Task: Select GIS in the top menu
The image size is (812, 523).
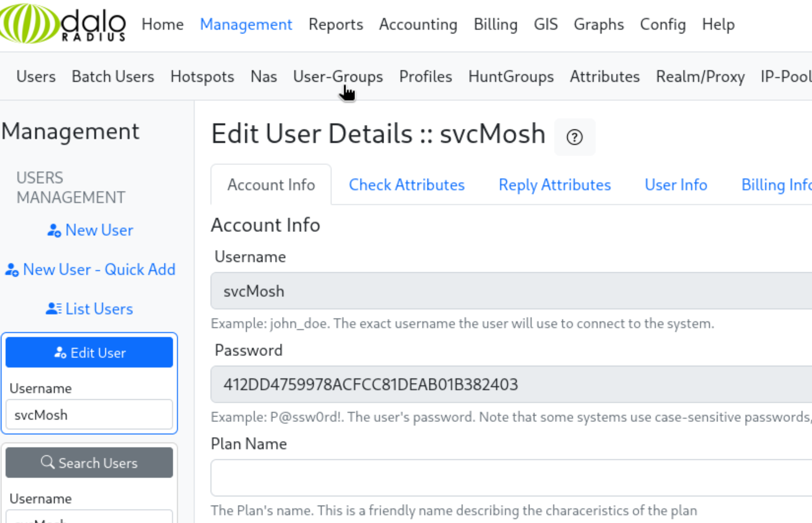Action: [545, 24]
